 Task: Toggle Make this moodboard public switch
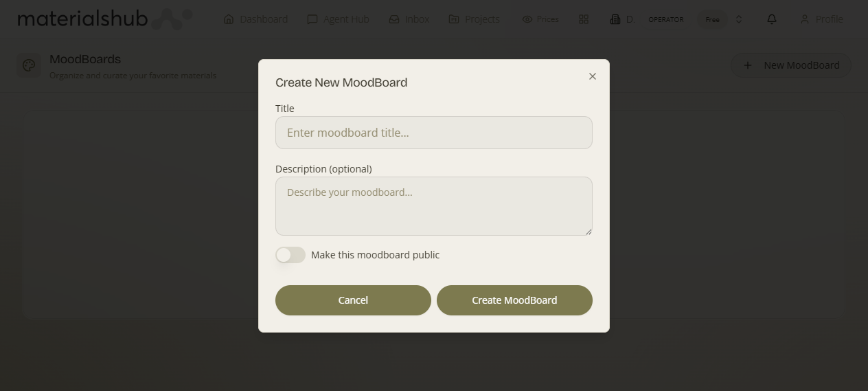click(x=290, y=255)
